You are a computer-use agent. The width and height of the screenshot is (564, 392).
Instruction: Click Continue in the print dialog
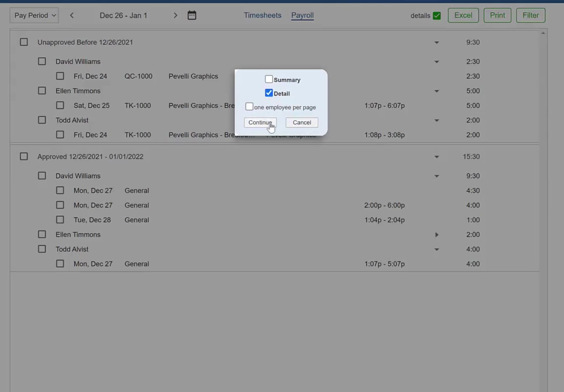pos(260,122)
